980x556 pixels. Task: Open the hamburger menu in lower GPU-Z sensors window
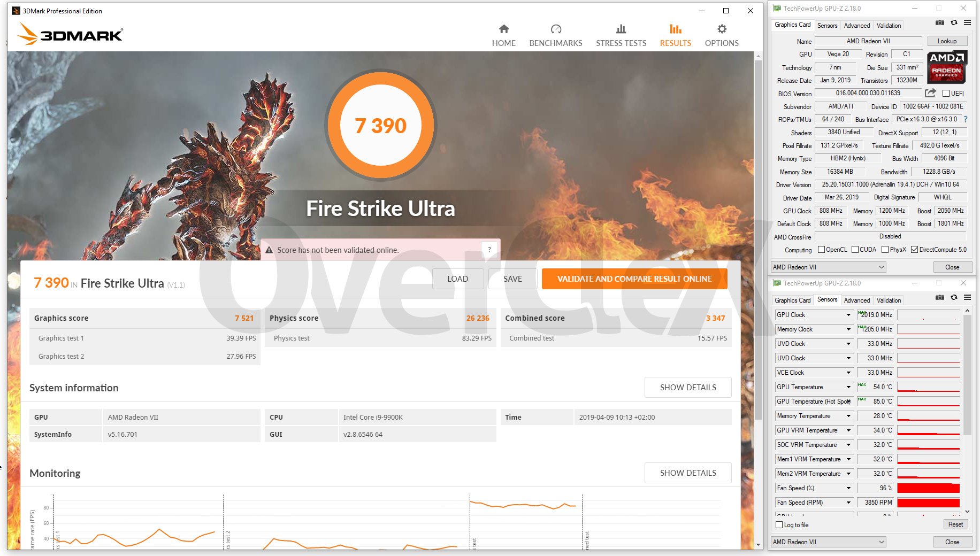[967, 297]
